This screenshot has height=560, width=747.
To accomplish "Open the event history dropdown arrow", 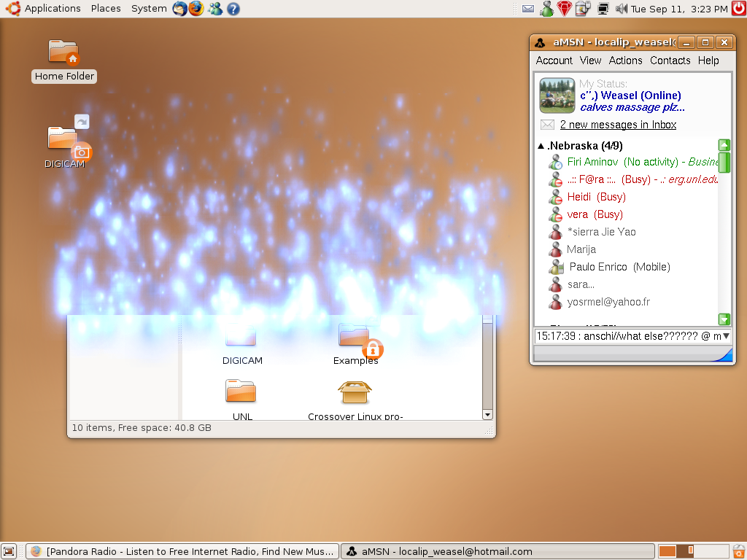I will (726, 336).
